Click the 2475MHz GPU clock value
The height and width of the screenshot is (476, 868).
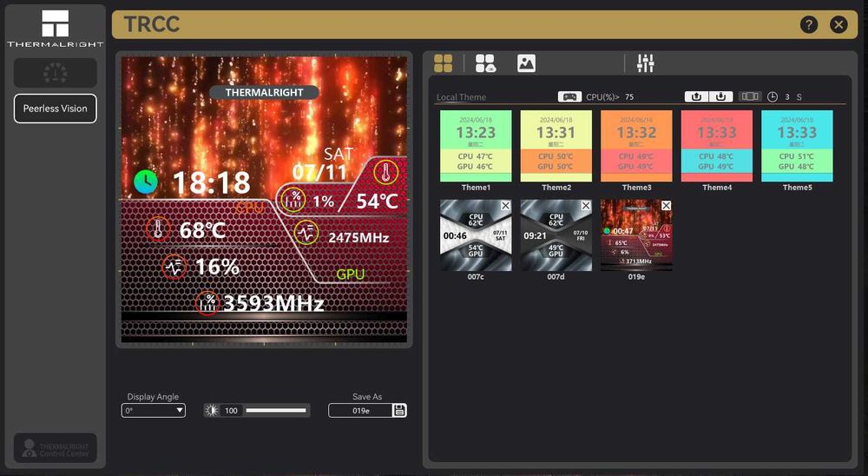click(358, 238)
